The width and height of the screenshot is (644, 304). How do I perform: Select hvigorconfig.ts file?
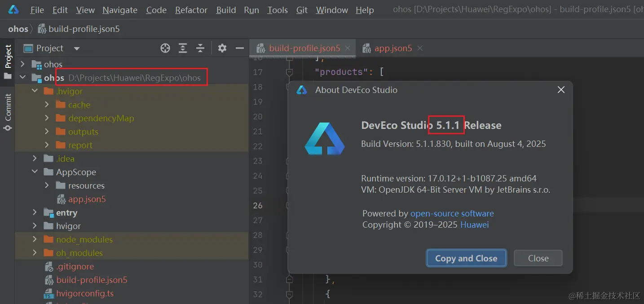(x=85, y=293)
